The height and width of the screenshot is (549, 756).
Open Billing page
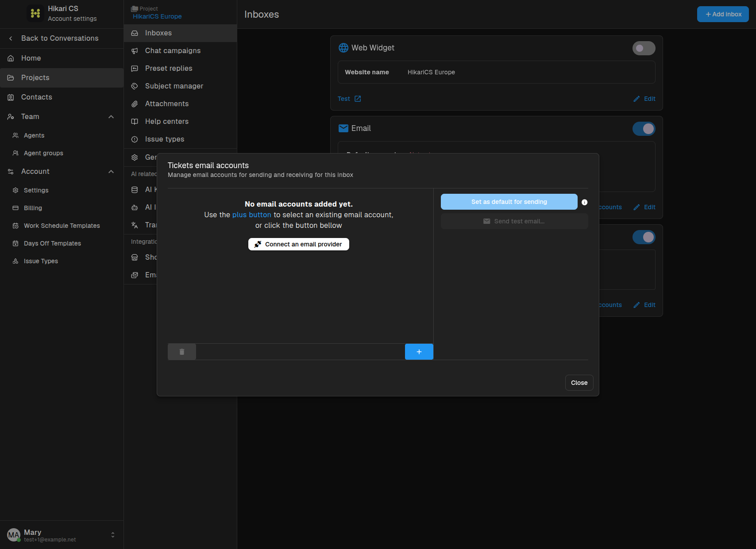(x=62, y=208)
